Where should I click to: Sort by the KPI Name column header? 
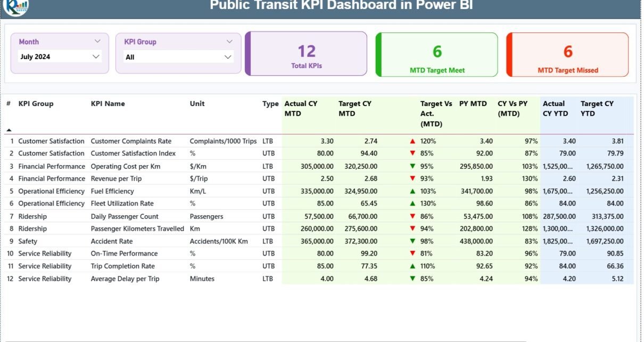pyautogui.click(x=108, y=104)
